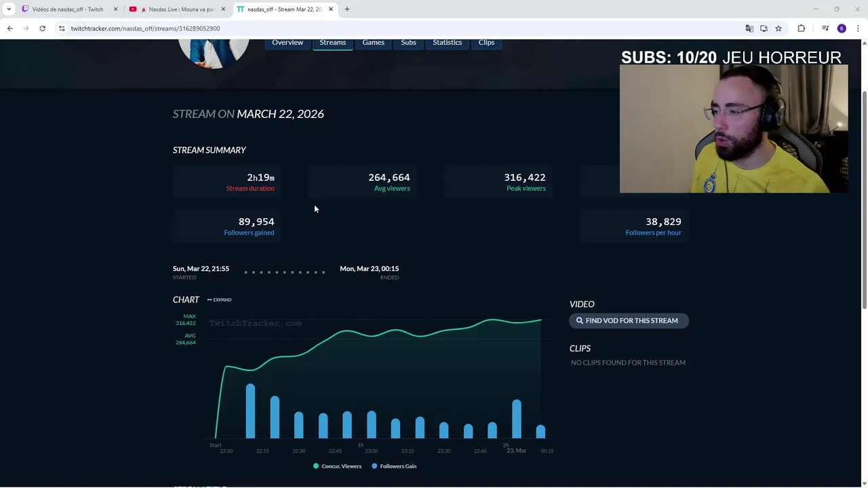Bookmark this page with star icon
The image size is (868, 488).
click(778, 28)
